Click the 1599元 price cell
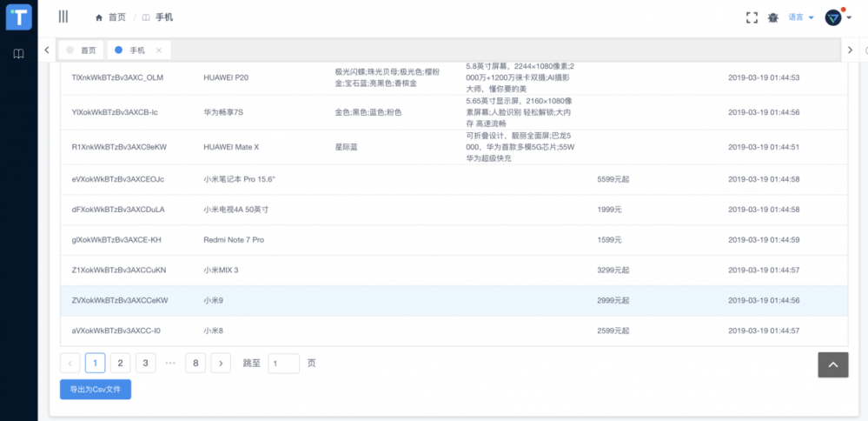The height and width of the screenshot is (421, 868). 609,240
